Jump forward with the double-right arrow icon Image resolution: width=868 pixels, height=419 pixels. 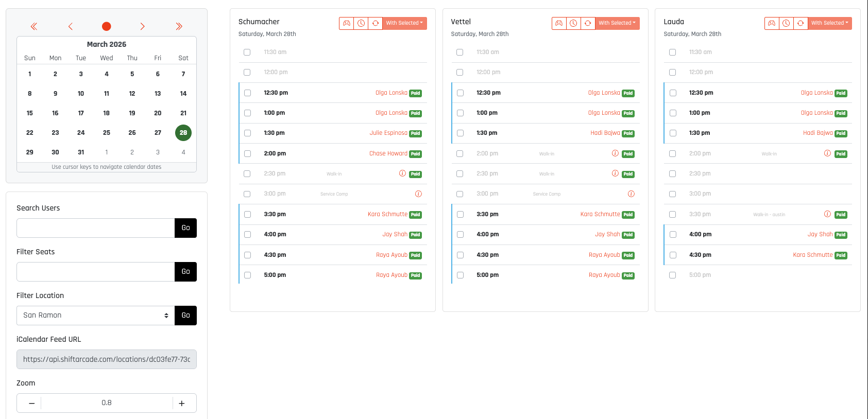[x=179, y=26]
